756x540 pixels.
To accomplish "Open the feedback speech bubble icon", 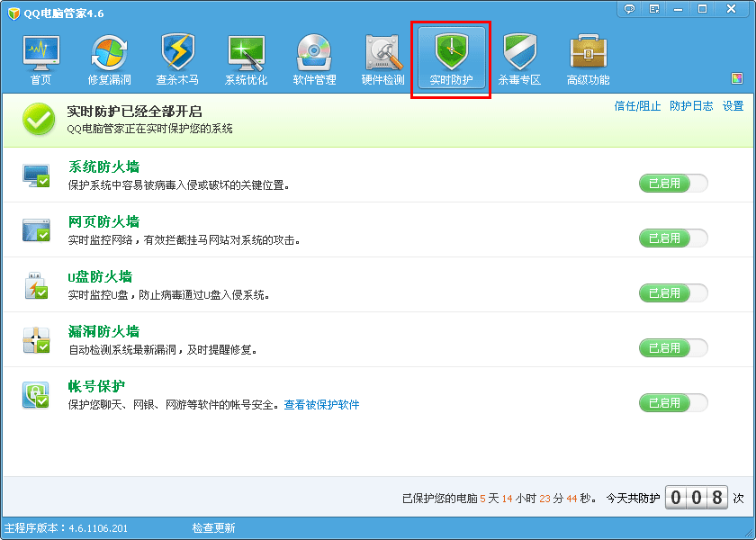I will click(x=629, y=9).
